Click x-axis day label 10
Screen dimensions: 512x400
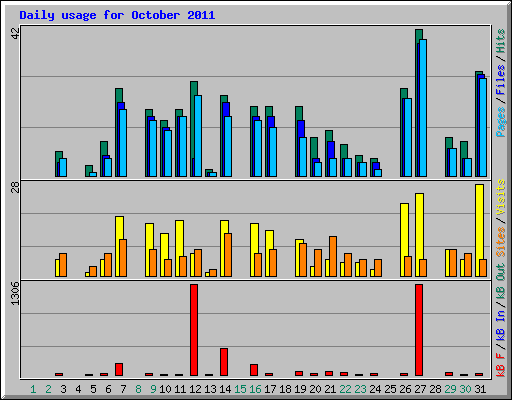click(x=165, y=389)
